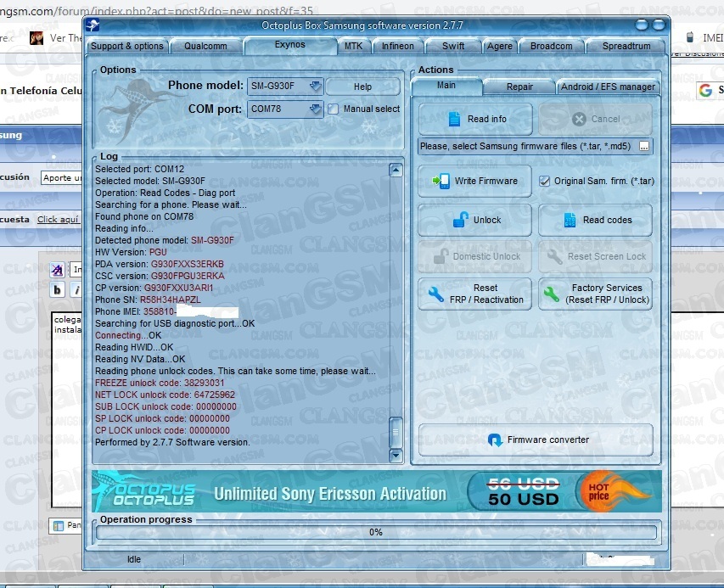Select the Main actions tab
Image resolution: width=724 pixels, height=588 pixels.
tap(446, 86)
